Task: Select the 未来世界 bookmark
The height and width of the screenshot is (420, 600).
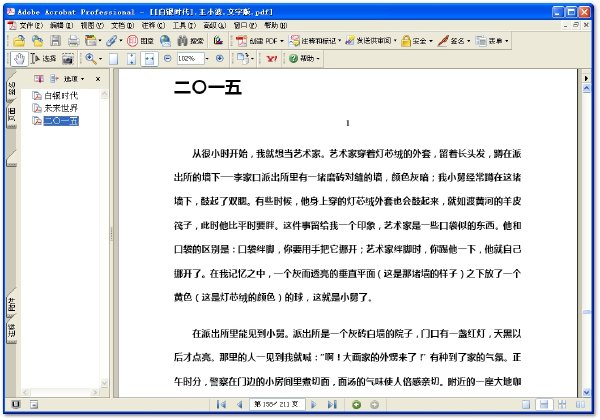Action: point(61,108)
